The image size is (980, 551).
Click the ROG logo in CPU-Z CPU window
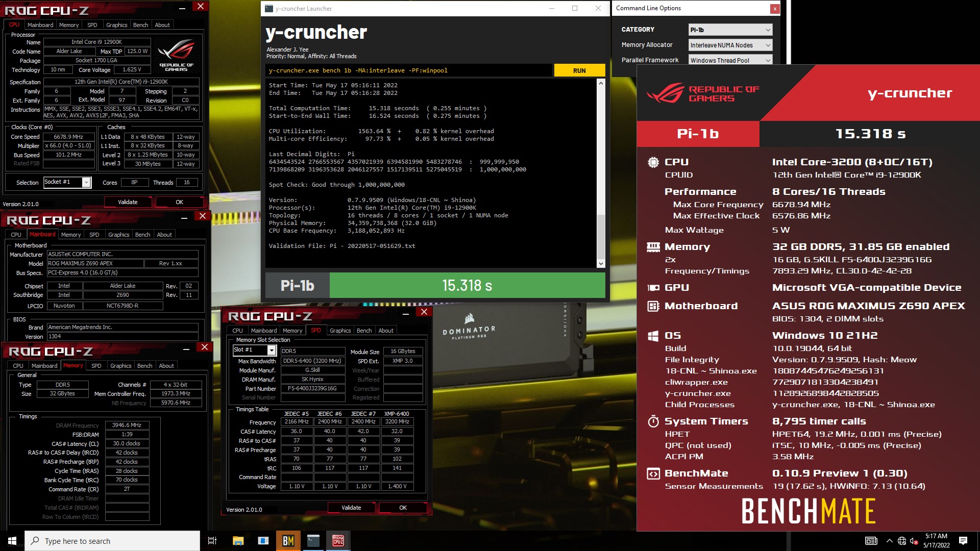[176, 55]
